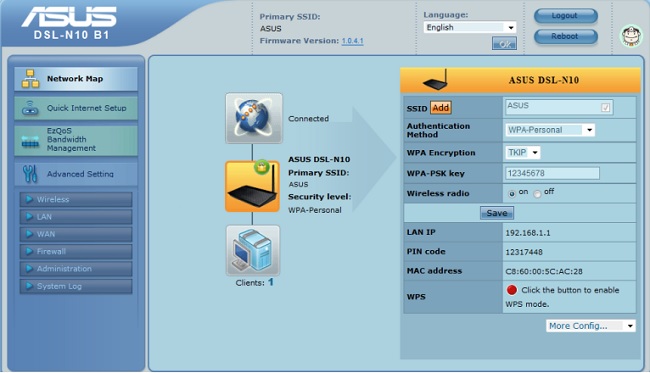Expand the System Log menu
Screen dimensions: 650x373
(x=76, y=286)
